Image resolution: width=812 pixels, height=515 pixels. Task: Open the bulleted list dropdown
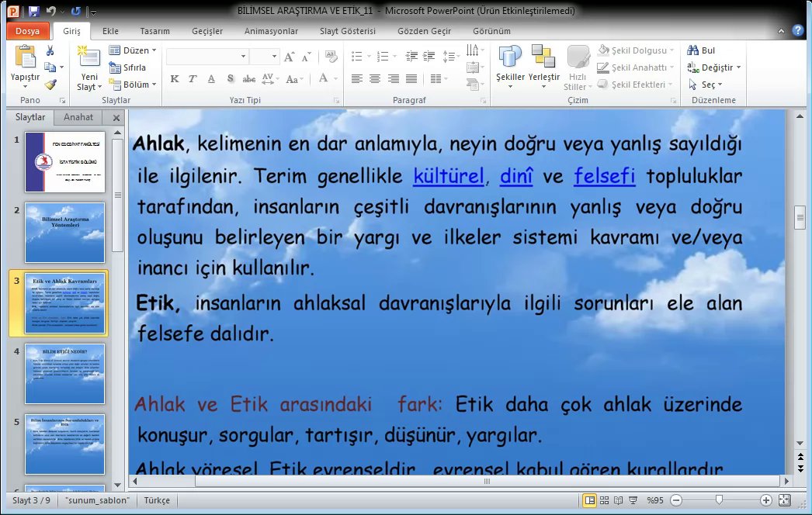point(370,56)
